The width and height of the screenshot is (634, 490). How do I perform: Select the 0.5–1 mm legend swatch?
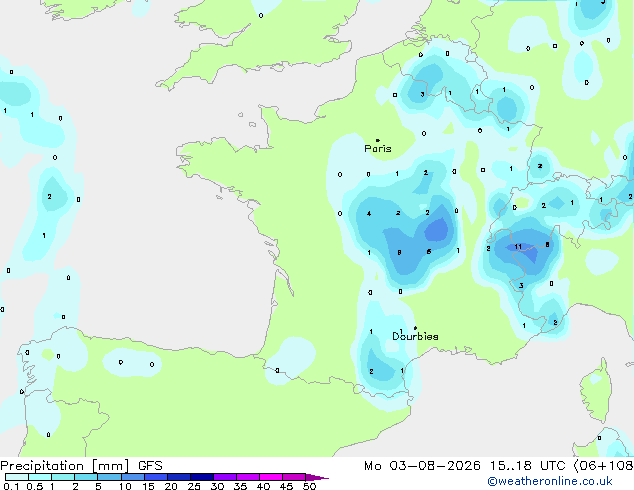(x=40, y=477)
